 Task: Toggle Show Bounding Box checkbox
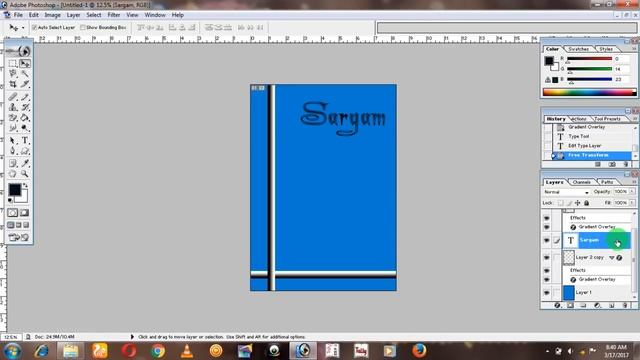point(83,27)
